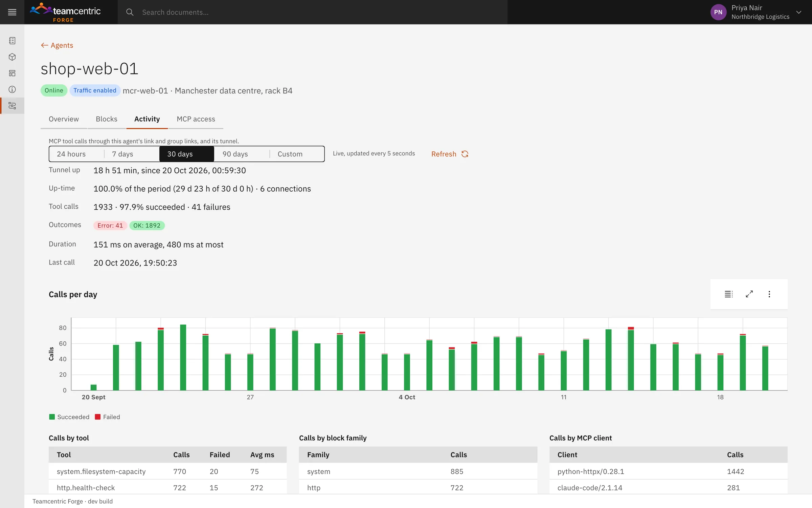Screen dimensions: 812x508
Task: Open the agents sidebar icon
Action: [x=12, y=106]
